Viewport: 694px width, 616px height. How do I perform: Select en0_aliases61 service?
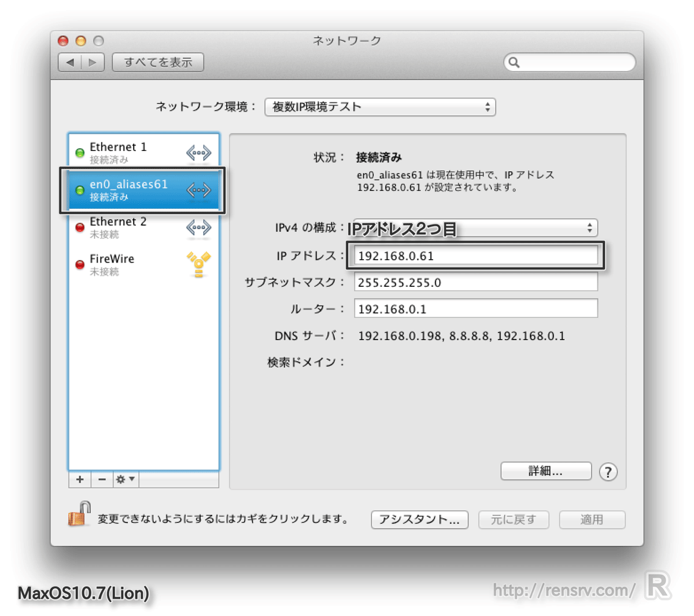click(128, 190)
